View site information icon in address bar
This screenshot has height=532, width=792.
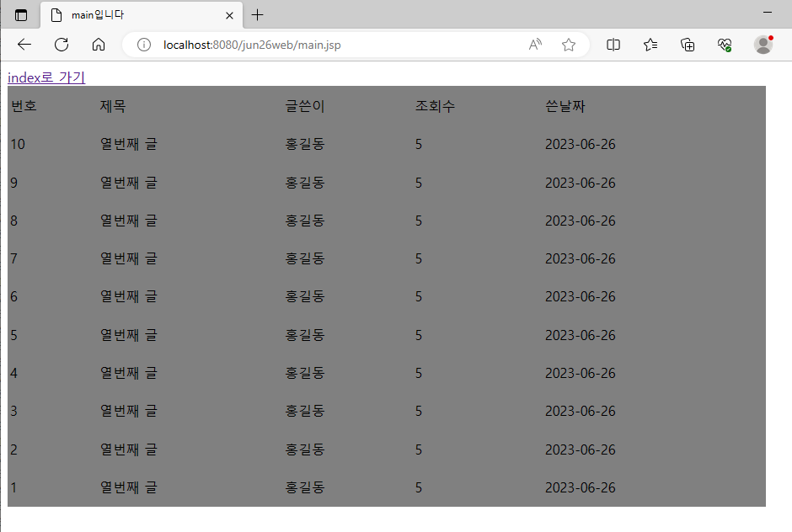pos(144,45)
